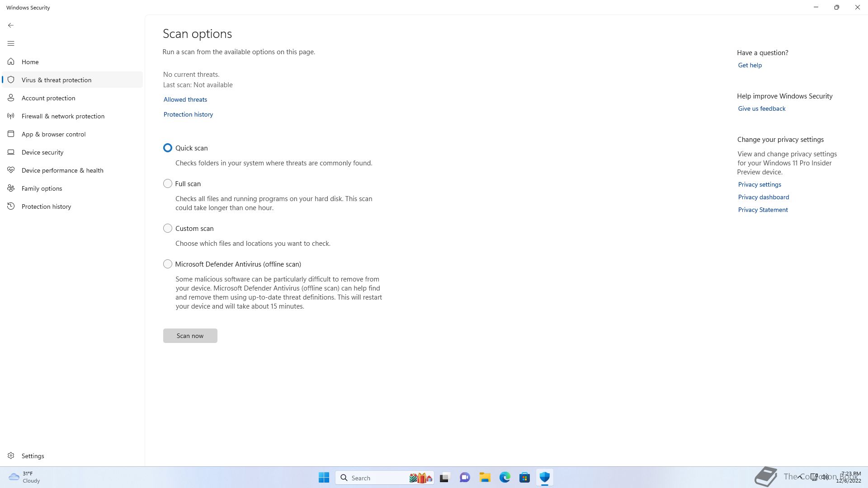Viewport: 868px width, 488px height.
Task: Click the Firewall & network antenna icon
Action: coord(11,116)
